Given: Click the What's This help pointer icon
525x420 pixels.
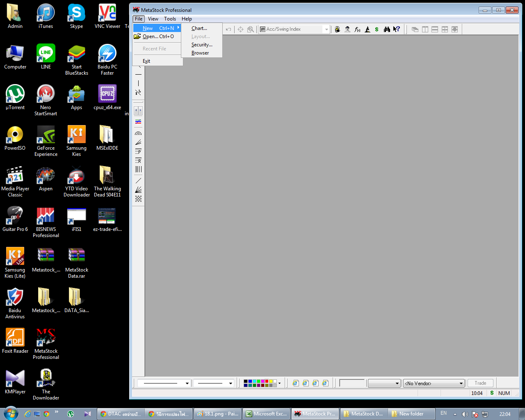Looking at the screenshot, I should pyautogui.click(x=397, y=29).
